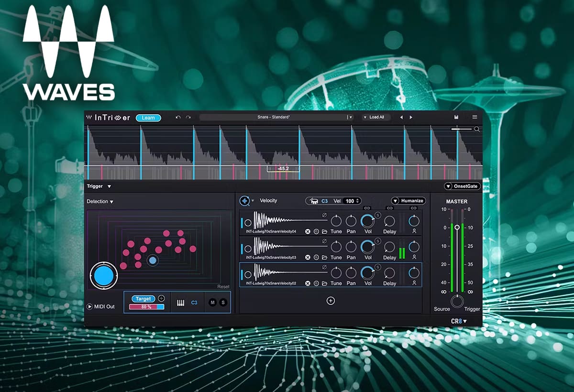Click the Master fader handle
Screen dimensions: 574x392
[457, 228]
